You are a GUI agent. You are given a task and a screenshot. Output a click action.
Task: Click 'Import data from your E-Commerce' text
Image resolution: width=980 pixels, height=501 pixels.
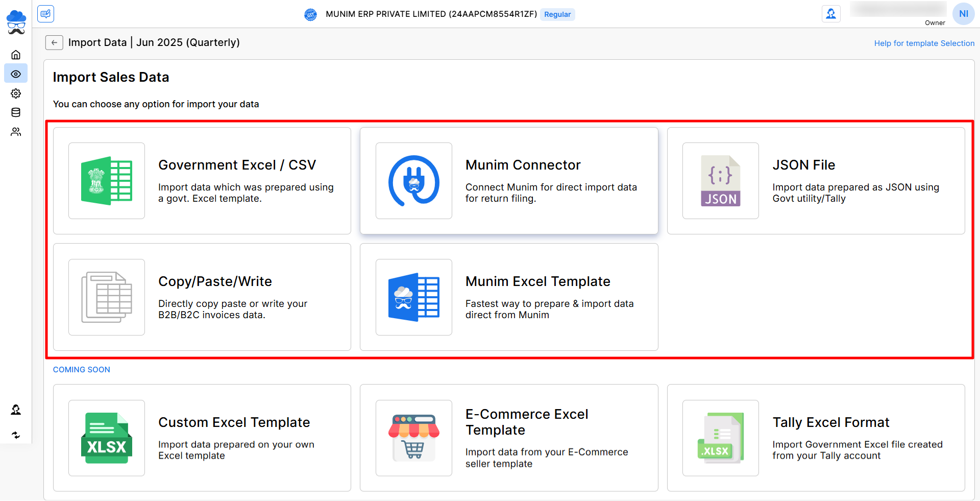[547, 458]
